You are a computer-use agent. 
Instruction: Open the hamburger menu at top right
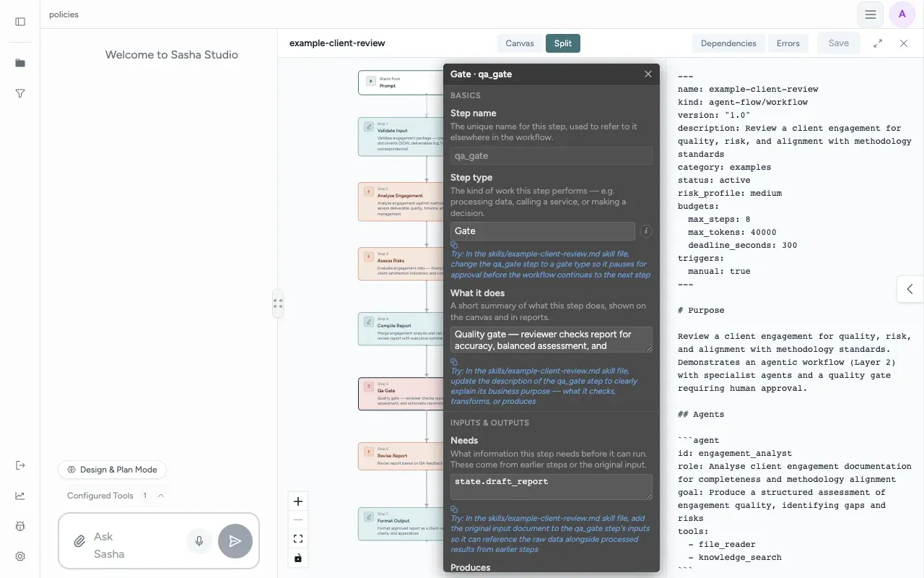871,14
